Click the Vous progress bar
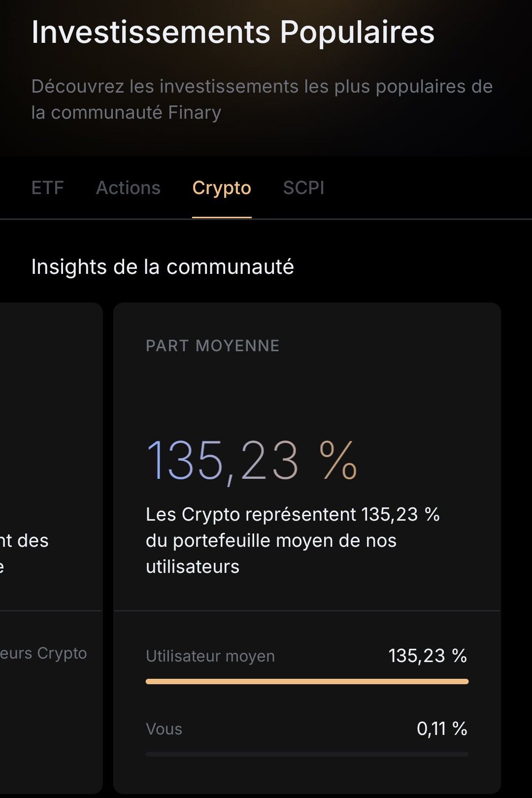This screenshot has height=798, width=532. (x=306, y=753)
